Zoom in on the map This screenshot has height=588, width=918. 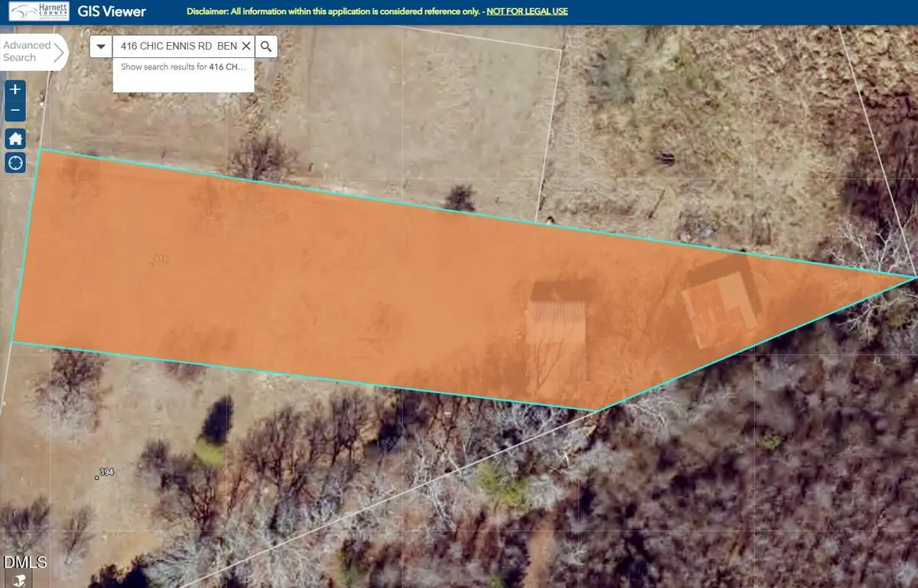pos(15,89)
